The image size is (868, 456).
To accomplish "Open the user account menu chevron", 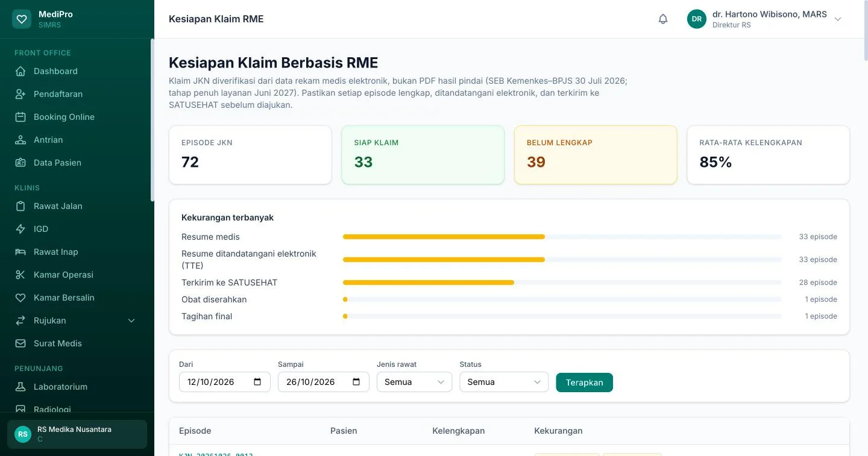I will [x=838, y=19].
